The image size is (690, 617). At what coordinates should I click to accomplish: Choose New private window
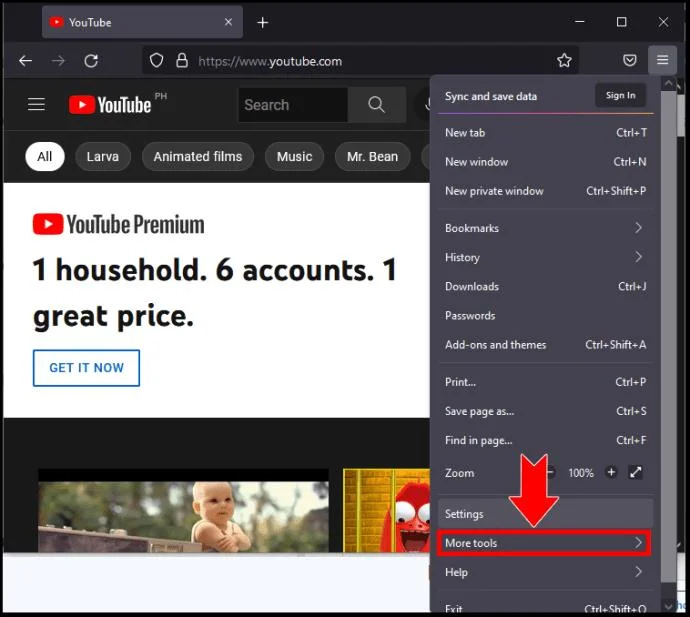pos(545,191)
